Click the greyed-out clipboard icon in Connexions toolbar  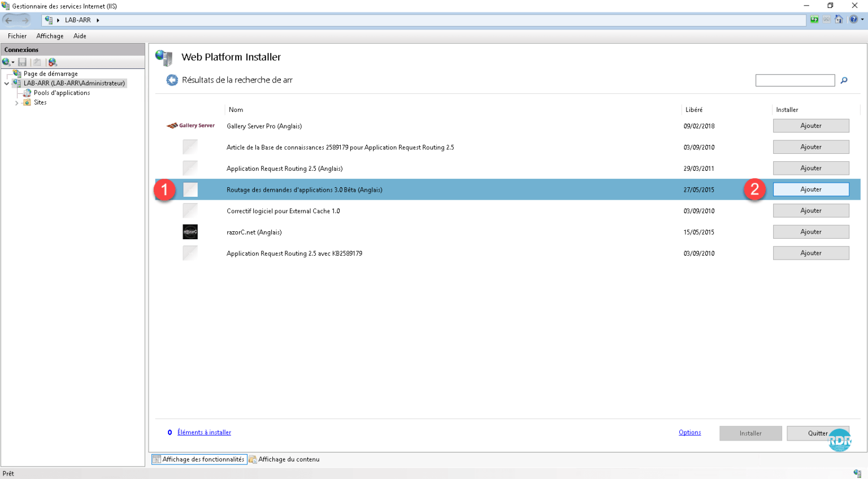coord(37,62)
